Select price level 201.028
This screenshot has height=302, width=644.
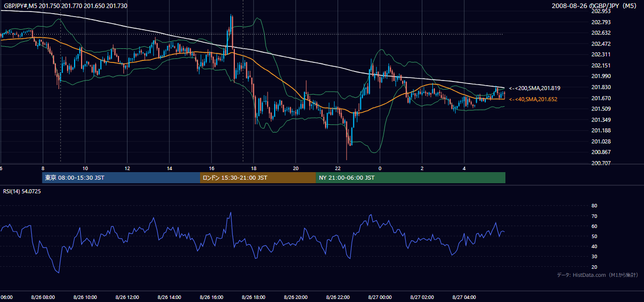click(601, 141)
